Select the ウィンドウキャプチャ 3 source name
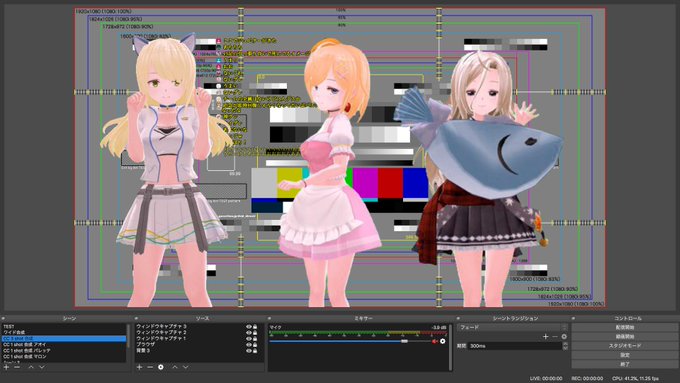 click(161, 327)
